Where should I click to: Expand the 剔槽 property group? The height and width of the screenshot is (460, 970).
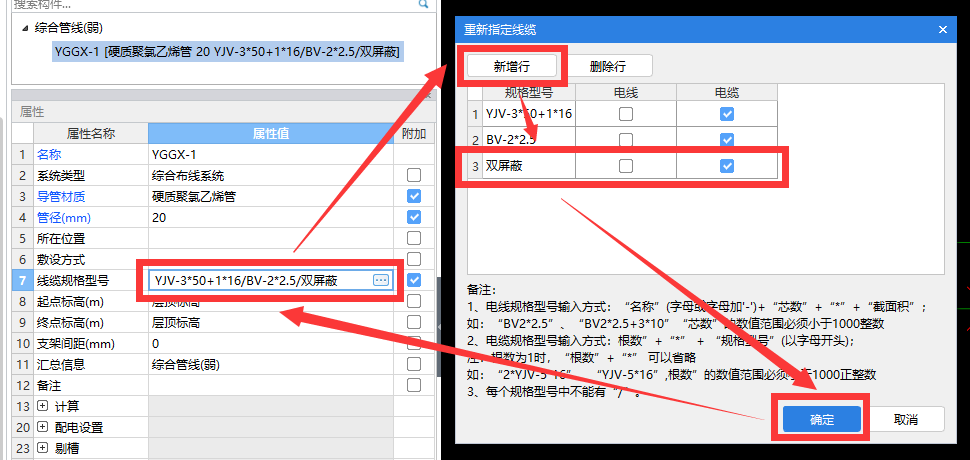pos(41,448)
